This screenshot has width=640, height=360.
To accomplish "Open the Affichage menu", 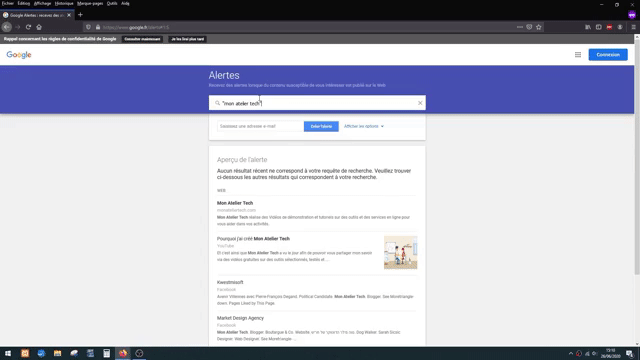I will (x=42, y=3).
